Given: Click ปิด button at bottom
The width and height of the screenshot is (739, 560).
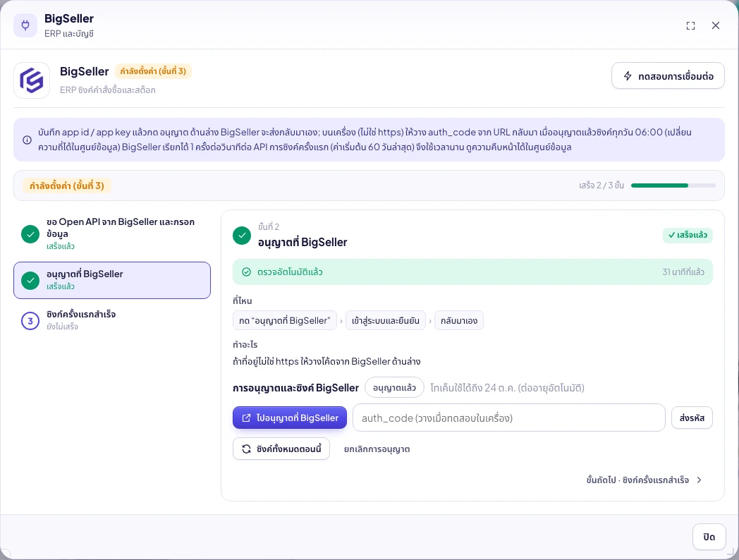Looking at the screenshot, I should [709, 537].
